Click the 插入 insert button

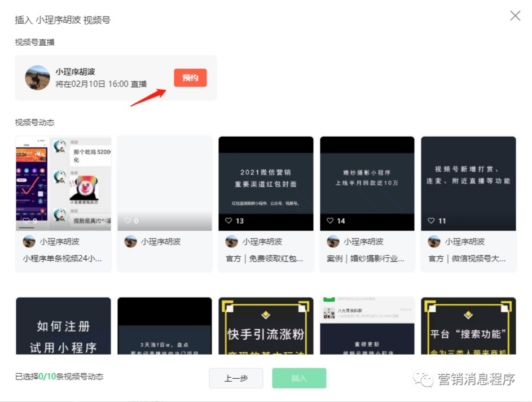coord(299,378)
